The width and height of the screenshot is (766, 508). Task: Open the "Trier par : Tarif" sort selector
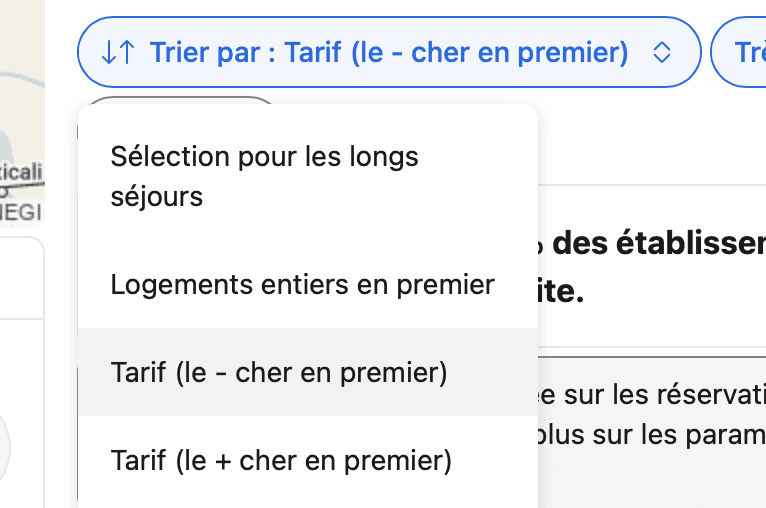coord(389,52)
